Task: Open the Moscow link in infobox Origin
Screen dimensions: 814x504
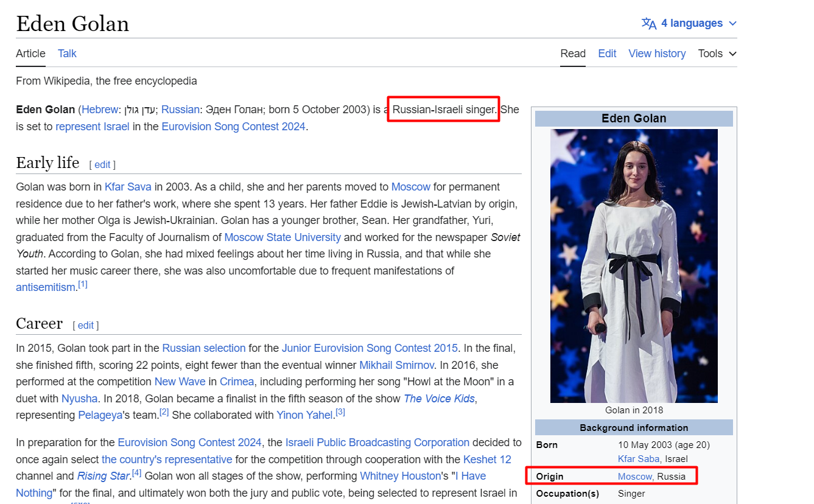Action: pyautogui.click(x=634, y=476)
